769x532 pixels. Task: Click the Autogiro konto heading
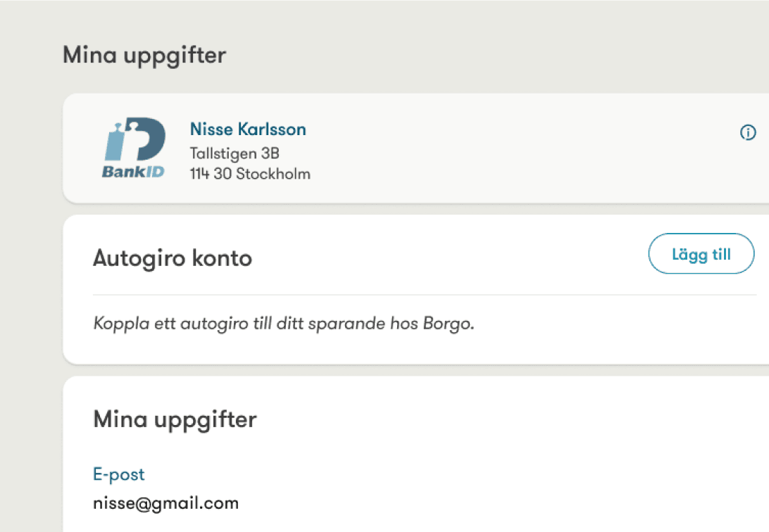173,258
